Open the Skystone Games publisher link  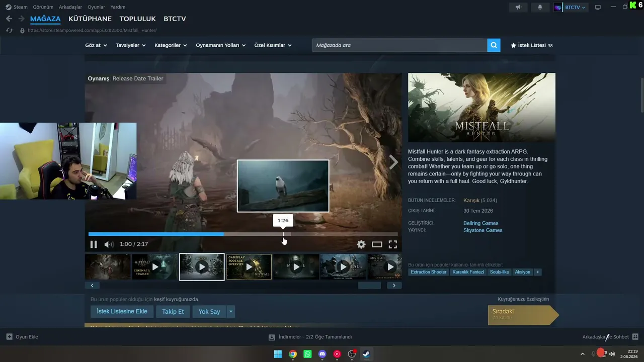(483, 230)
